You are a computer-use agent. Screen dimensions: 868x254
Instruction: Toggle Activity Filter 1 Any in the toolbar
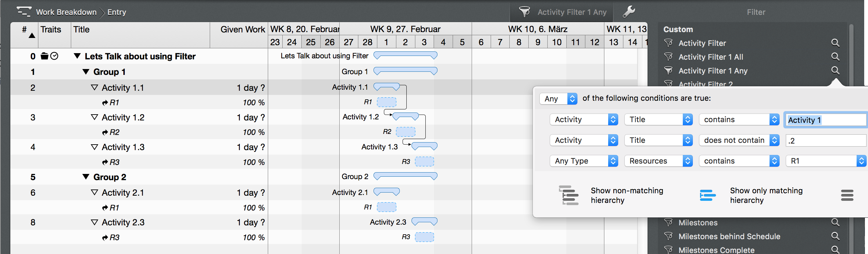572,12
